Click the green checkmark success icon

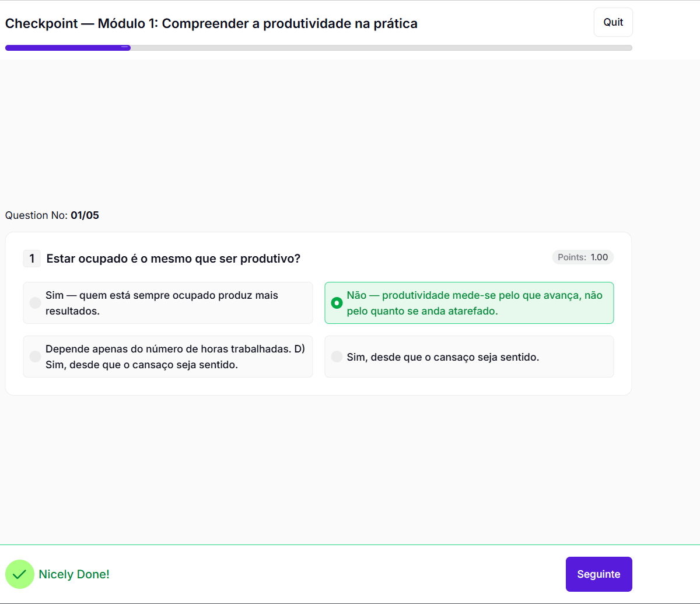coord(20,574)
